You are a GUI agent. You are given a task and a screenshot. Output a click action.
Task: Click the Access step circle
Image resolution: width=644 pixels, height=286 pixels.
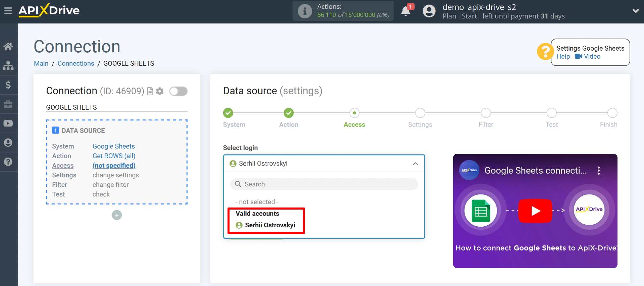coord(355,113)
